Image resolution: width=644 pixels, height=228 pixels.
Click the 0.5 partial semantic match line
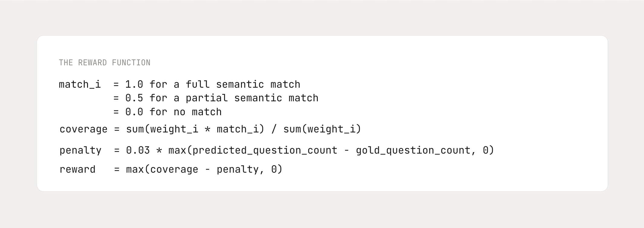pyautogui.click(x=216, y=98)
